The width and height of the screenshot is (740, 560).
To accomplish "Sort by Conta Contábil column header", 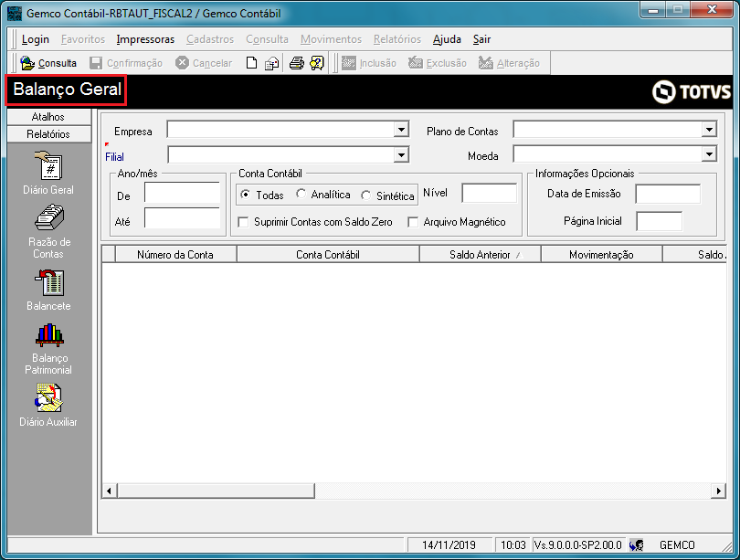I will pos(328,255).
